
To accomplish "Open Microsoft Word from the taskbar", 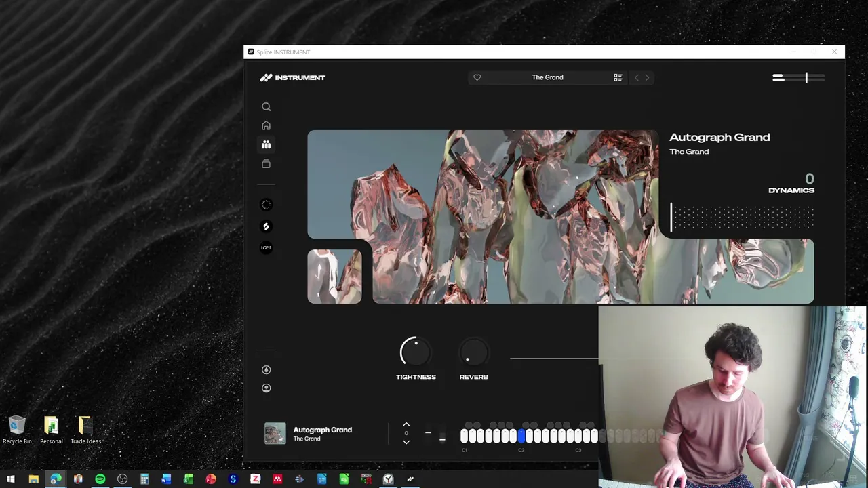I will (x=166, y=479).
